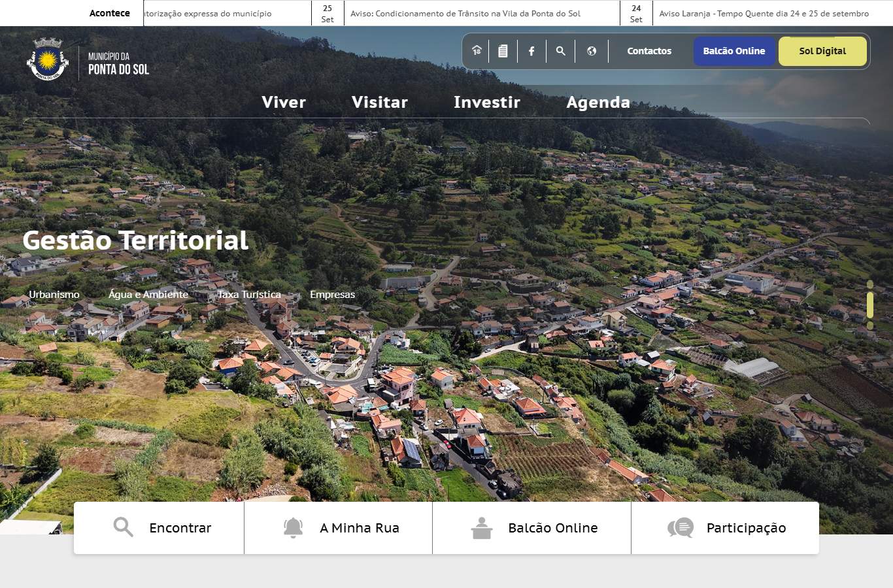The image size is (893, 588).
Task: Click the Gestão Territorial slide heading
Action: 135,240
